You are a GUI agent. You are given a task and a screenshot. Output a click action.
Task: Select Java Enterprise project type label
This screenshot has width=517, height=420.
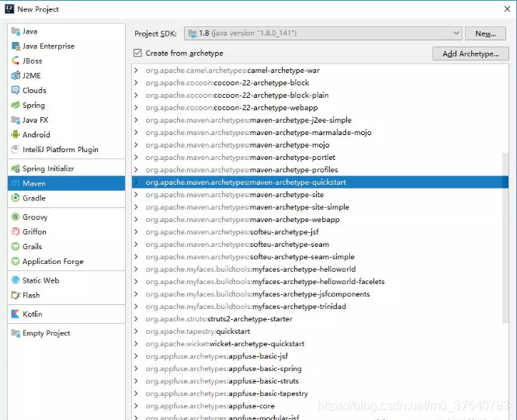(48, 46)
